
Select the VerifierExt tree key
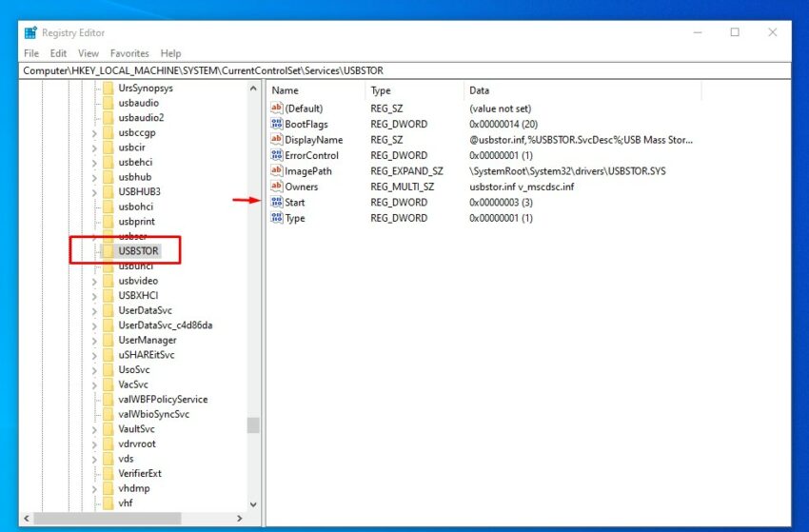[x=140, y=473]
